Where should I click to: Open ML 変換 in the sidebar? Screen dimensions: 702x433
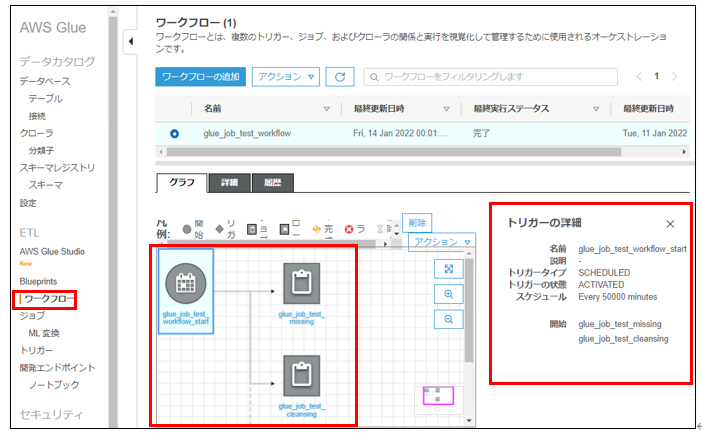(x=44, y=333)
